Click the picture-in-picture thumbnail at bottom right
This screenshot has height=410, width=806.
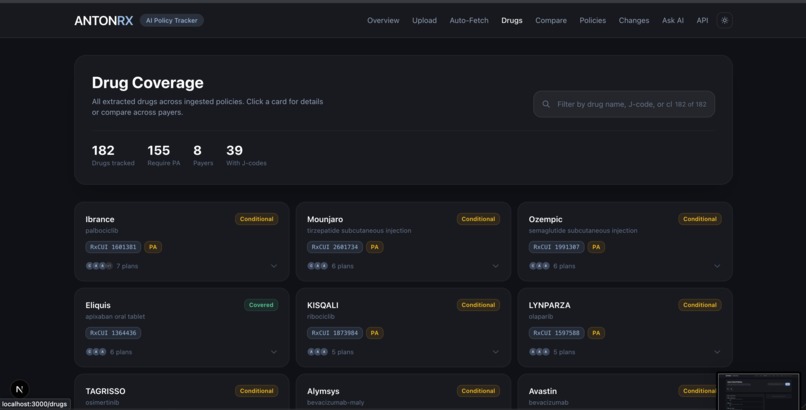pyautogui.click(x=758, y=392)
